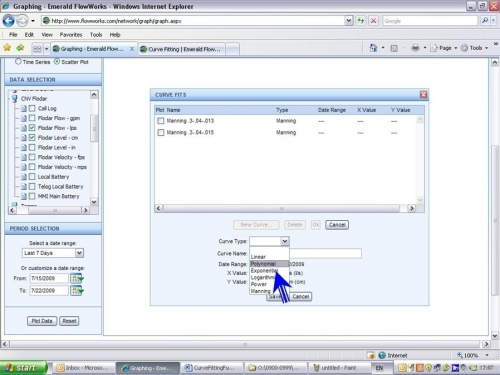Uncheck the Flodar Flow - lps checkbox
500x375 pixels.
[x=32, y=128]
